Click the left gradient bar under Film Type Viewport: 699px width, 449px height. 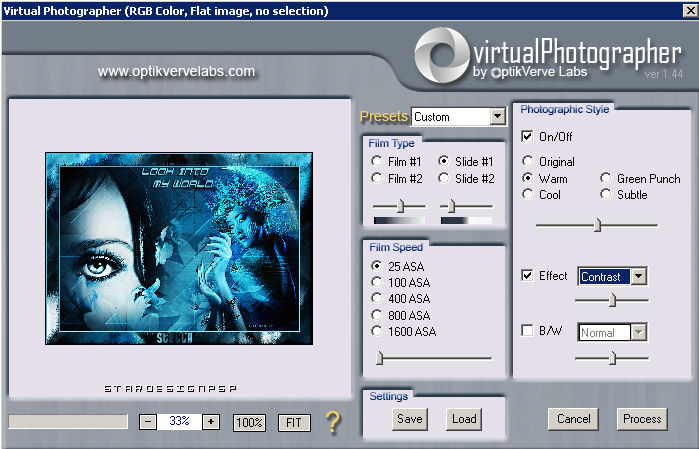coord(399,220)
